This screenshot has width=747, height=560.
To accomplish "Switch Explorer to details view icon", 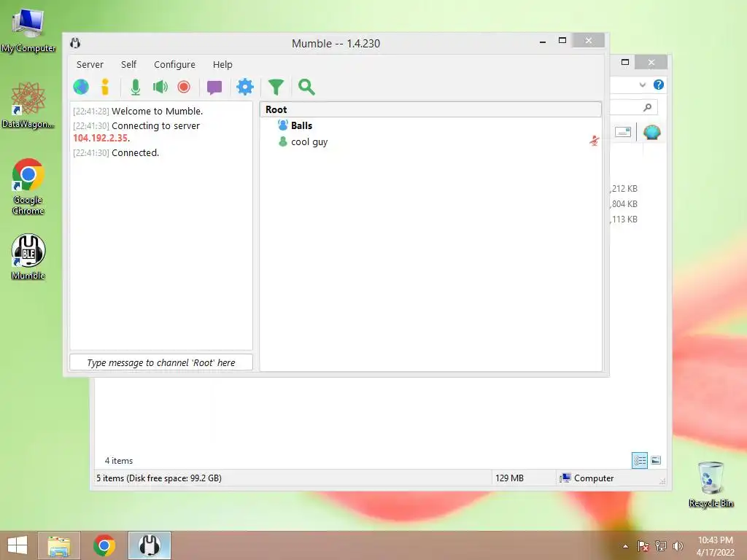I will (639, 460).
